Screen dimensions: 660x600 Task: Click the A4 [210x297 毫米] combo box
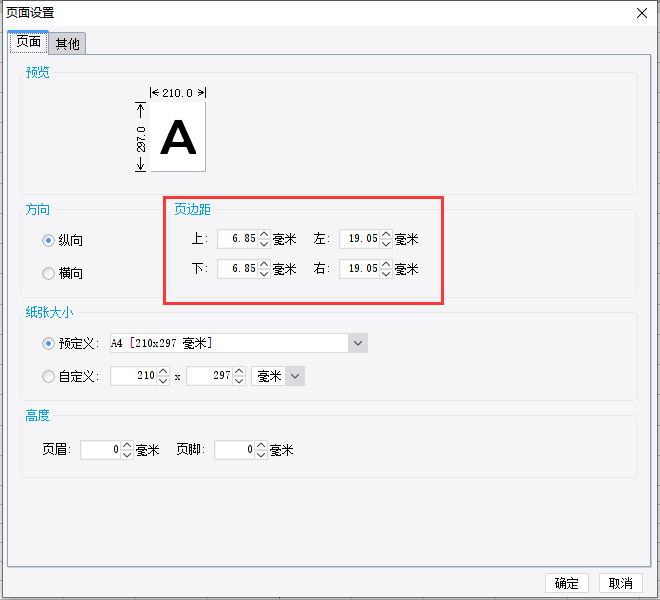point(239,343)
